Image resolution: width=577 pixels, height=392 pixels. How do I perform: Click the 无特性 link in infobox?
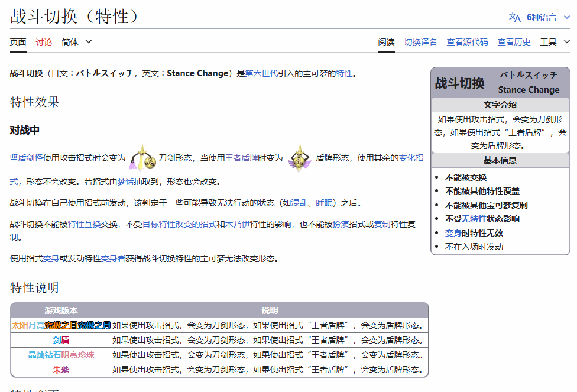tap(477, 219)
